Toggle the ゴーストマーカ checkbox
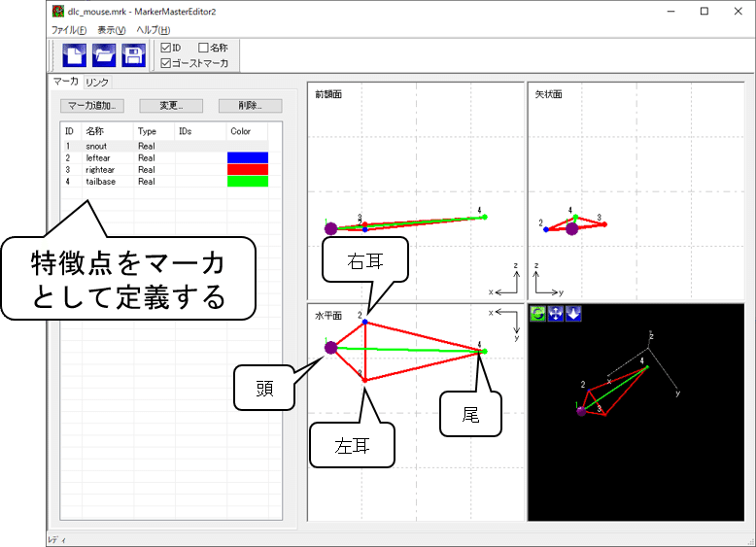This screenshot has height=547, width=756. [166, 62]
